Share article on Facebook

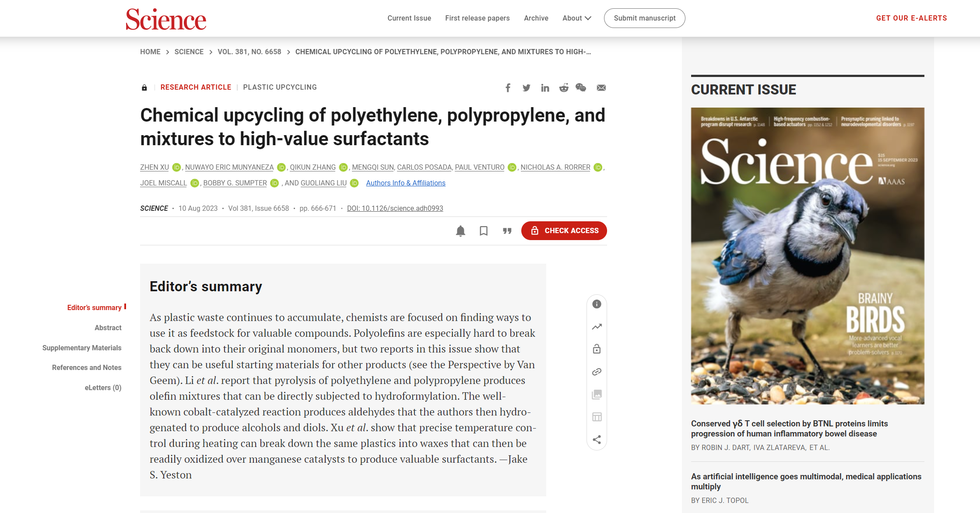click(x=508, y=88)
